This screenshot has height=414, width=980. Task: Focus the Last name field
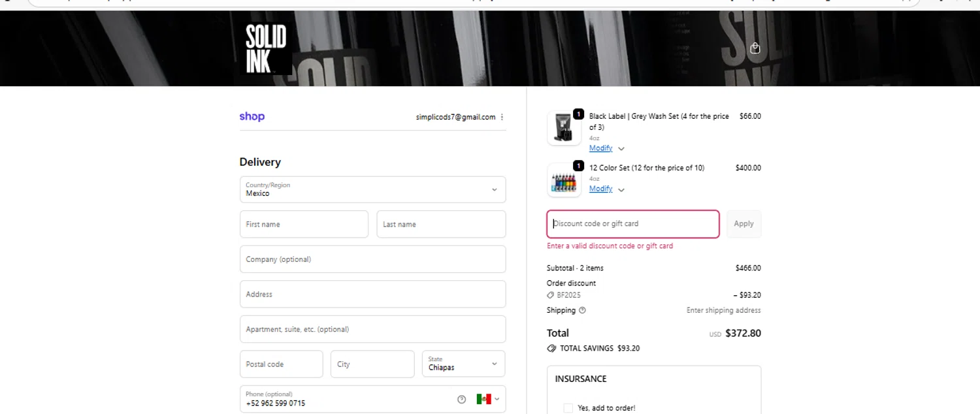(x=441, y=224)
